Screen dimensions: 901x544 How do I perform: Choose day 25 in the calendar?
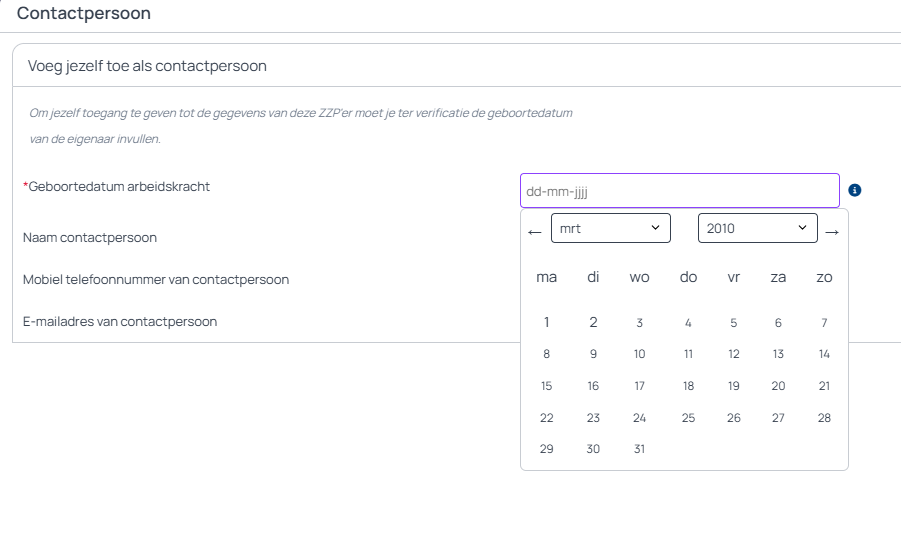[x=688, y=418]
